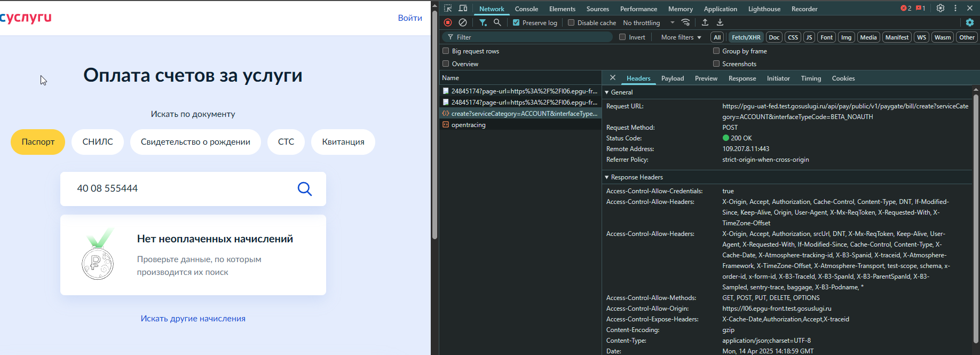Show the Cookies tab of request
980x355 pixels.
tap(843, 78)
